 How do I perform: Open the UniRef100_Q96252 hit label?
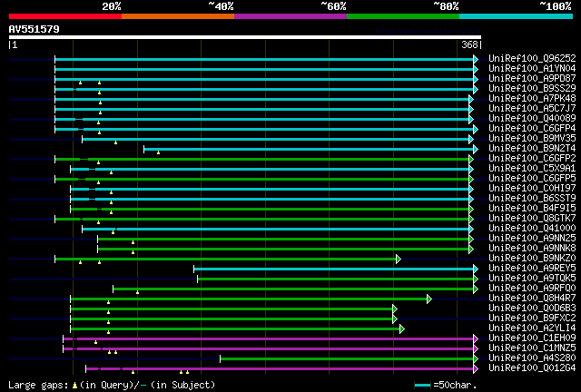click(532, 59)
